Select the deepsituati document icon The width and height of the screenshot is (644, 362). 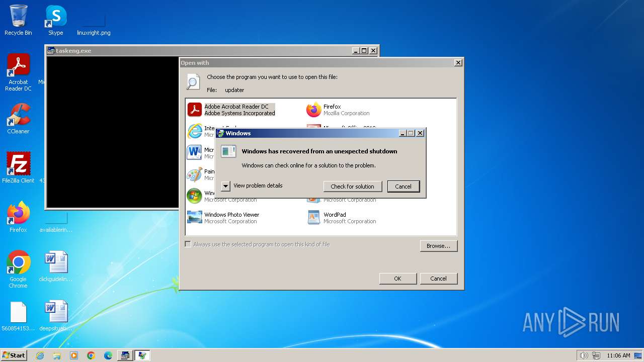pos(56,316)
